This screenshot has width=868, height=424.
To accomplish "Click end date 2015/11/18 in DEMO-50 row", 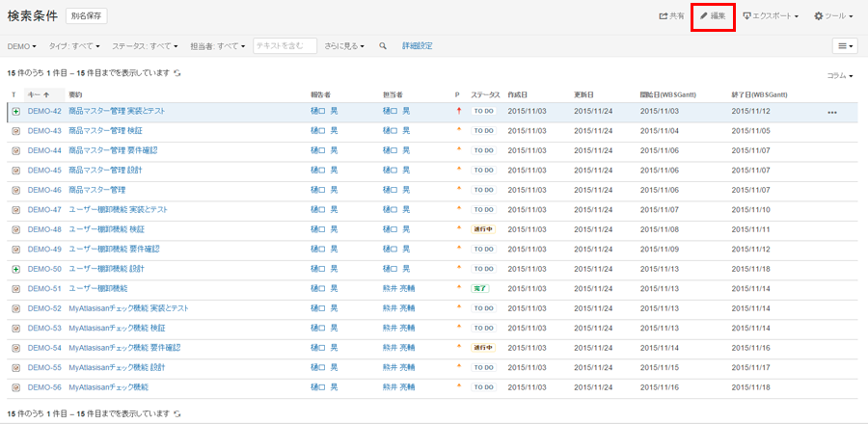I will click(x=750, y=269).
